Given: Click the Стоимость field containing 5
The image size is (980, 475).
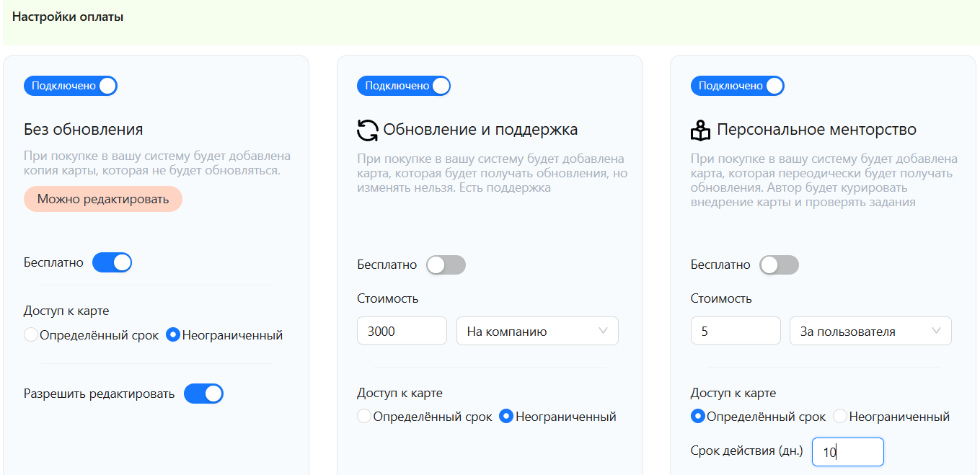Looking at the screenshot, I should (735, 332).
